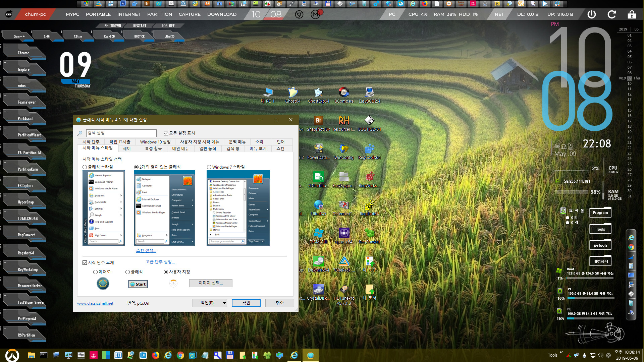Switch to the Skin tab
Image resolution: width=644 pixels, height=362 pixels.
[x=280, y=148]
